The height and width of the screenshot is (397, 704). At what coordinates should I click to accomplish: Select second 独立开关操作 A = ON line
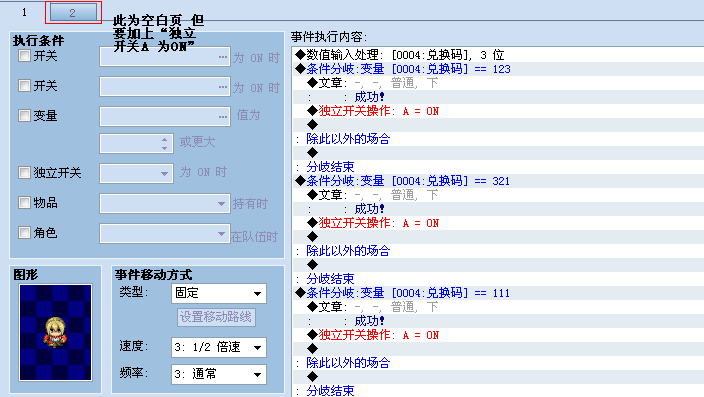coord(498,223)
